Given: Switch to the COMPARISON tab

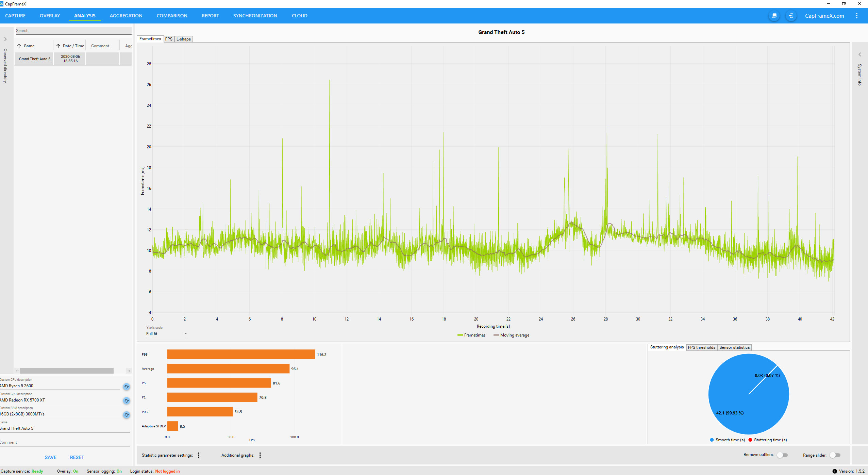Looking at the screenshot, I should (172, 16).
